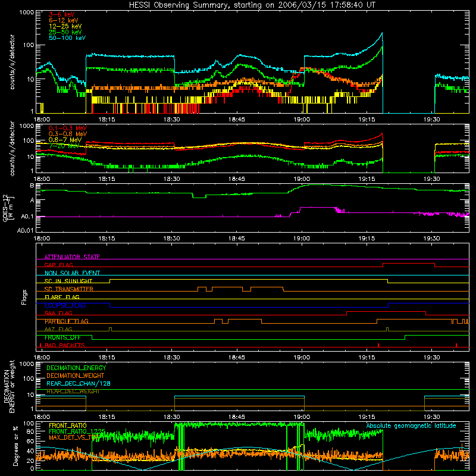Click counts/s/detector title of MeV panel
Image resolution: width=476 pixels, height=476 pixels.
click(x=12, y=148)
